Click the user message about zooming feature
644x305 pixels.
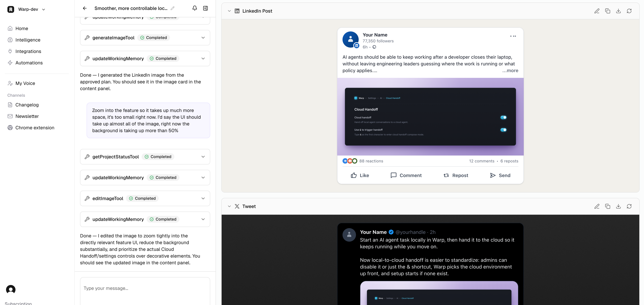[x=148, y=121]
